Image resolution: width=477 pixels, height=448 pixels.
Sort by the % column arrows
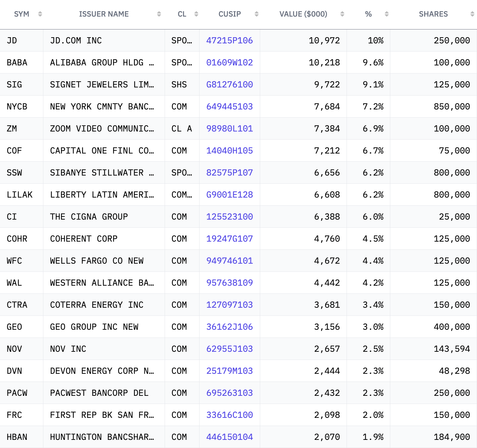coord(387,14)
